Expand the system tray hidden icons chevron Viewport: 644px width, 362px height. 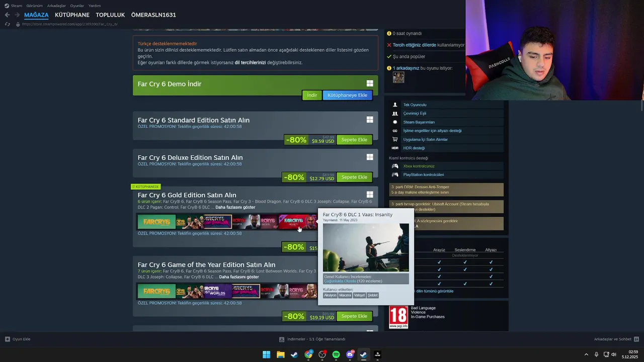click(x=586, y=354)
